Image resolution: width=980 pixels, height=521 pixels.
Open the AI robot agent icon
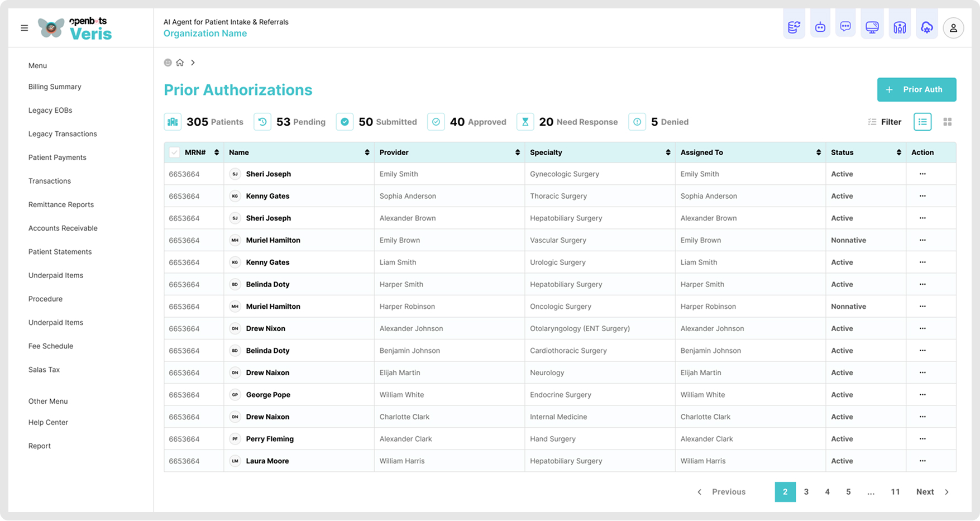point(820,27)
